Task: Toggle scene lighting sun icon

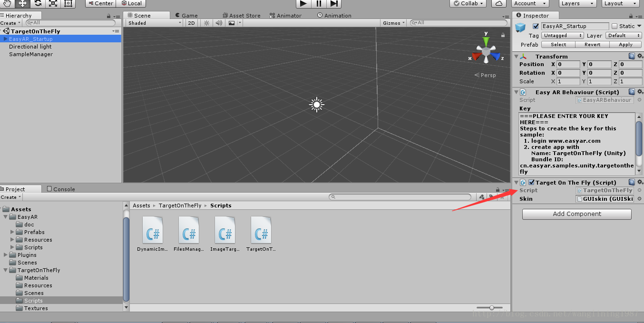Action: click(x=206, y=23)
